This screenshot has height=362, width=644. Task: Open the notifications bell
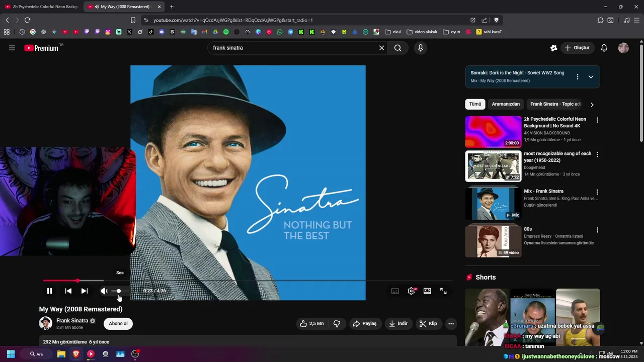604,48
